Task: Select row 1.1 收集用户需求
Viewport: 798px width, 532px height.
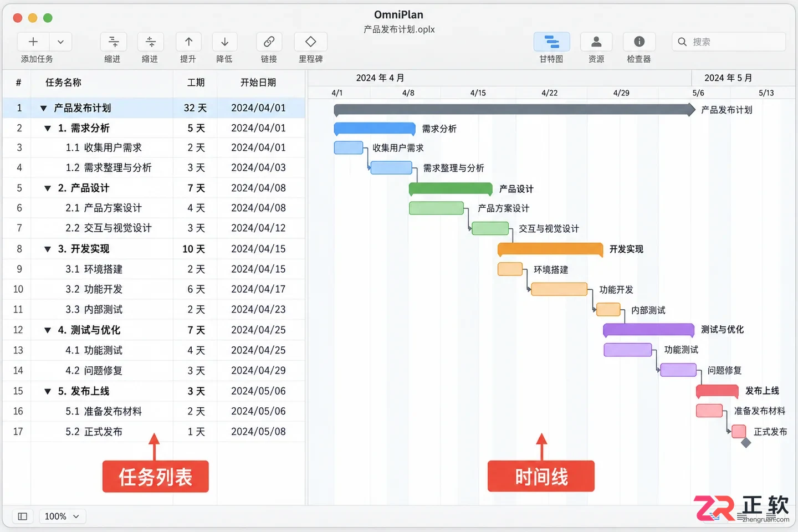Action: pyautogui.click(x=154, y=148)
